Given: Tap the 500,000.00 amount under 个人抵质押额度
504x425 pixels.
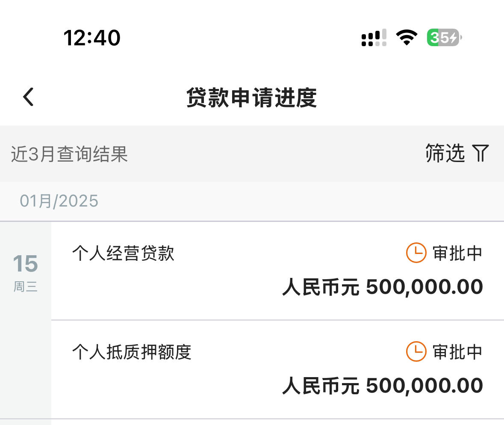Looking at the screenshot, I should [424, 386].
